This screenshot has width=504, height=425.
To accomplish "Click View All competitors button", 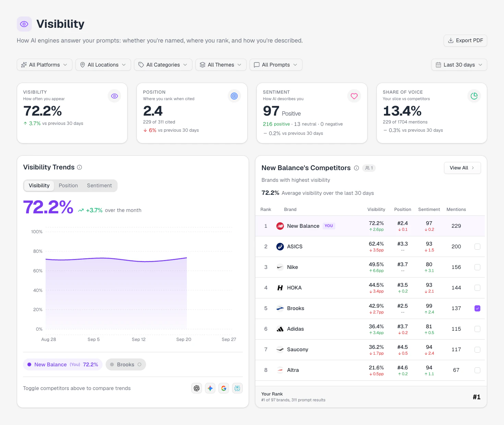I will pyautogui.click(x=462, y=168).
